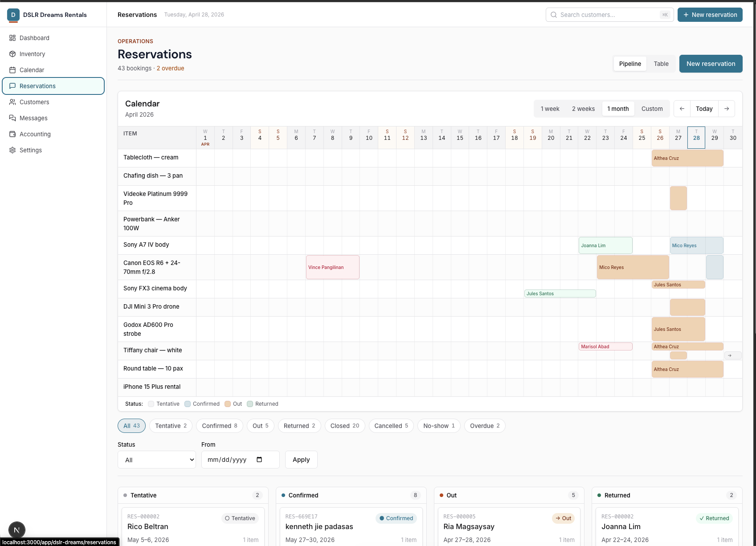This screenshot has height=546, width=756.
Task: Enable the No-show status filter
Action: pos(438,426)
